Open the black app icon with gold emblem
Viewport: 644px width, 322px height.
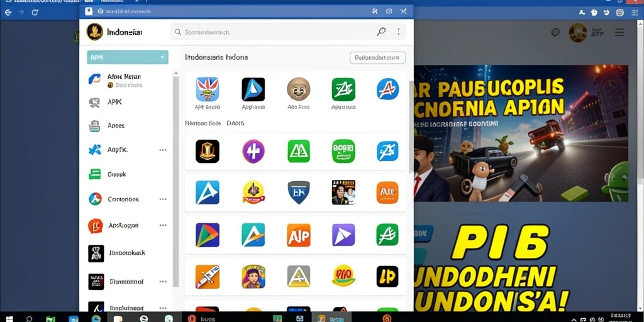coord(208,151)
